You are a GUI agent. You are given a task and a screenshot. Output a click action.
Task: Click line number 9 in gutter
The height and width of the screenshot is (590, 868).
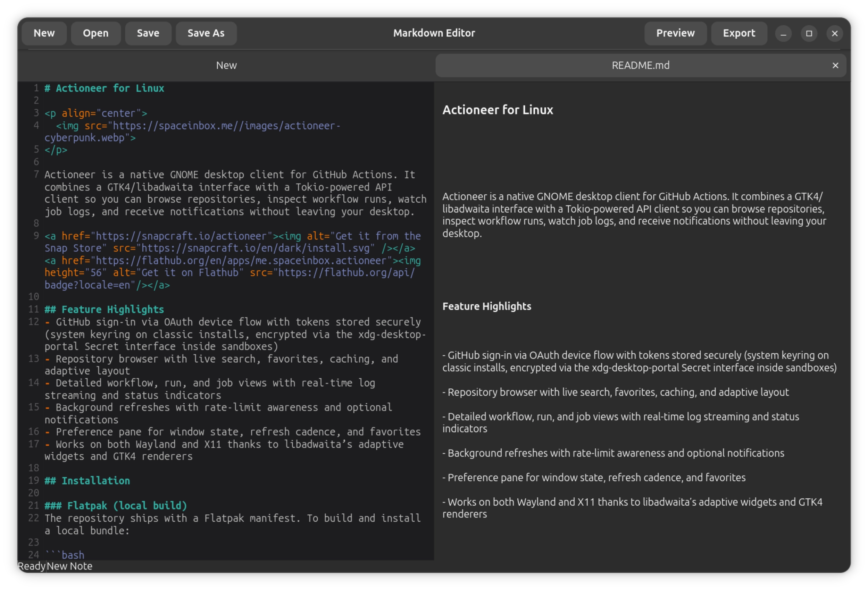(36, 236)
